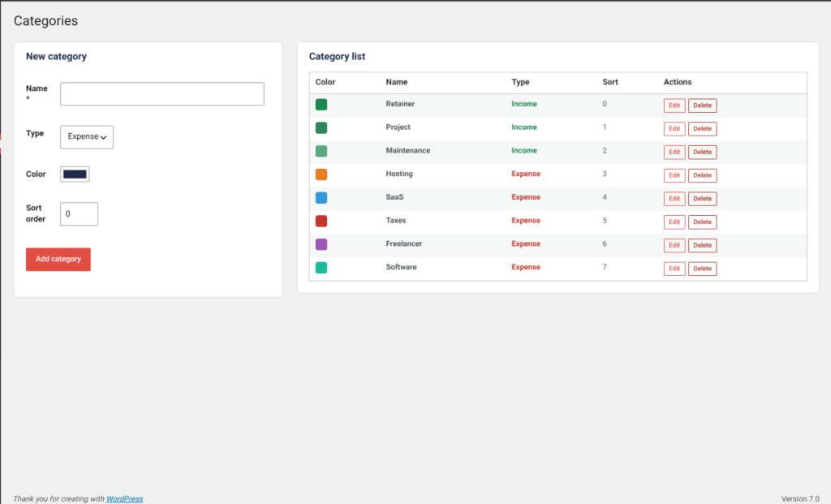Click Income type in Retainer row
The height and width of the screenshot is (504, 831).
[524, 104]
